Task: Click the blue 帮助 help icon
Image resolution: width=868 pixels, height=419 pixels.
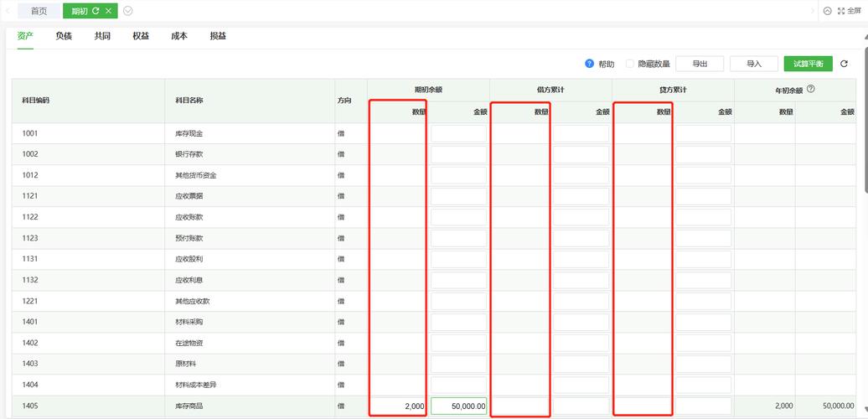Action: click(x=589, y=64)
